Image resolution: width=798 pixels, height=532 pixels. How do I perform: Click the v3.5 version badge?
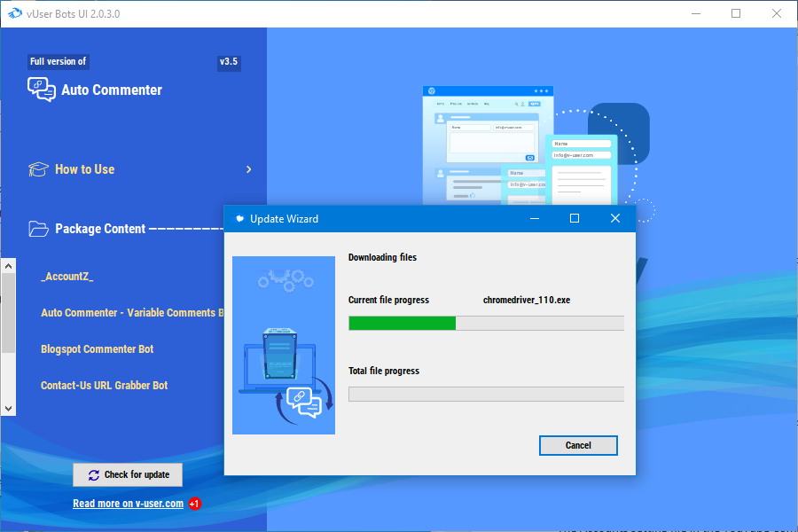pyautogui.click(x=229, y=61)
